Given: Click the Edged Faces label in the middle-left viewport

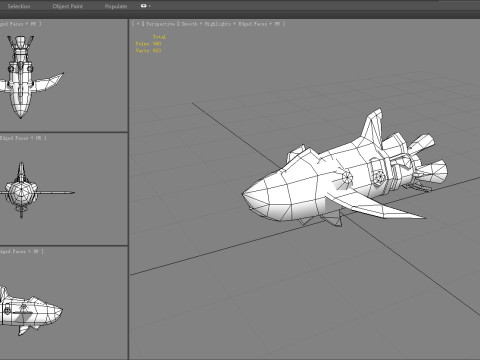Looking at the screenshot, I should (14, 138).
